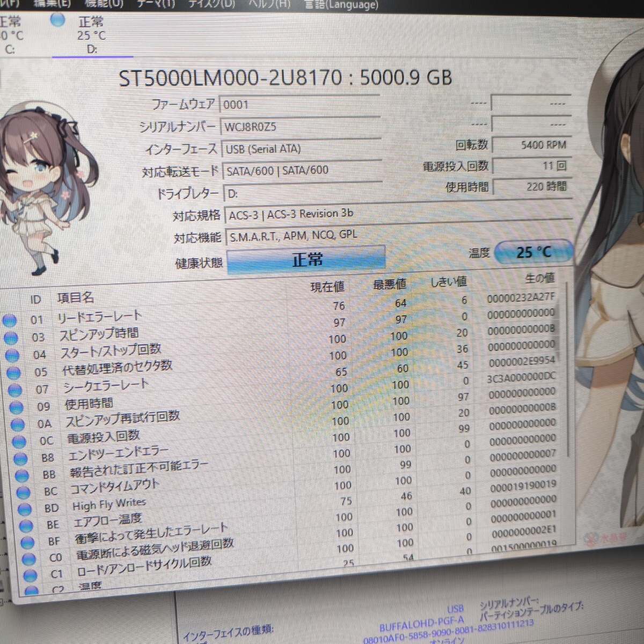Click the status circle for ID BE エアフロー温度
Screen dimensions: 644x644
pyautogui.click(x=26, y=525)
